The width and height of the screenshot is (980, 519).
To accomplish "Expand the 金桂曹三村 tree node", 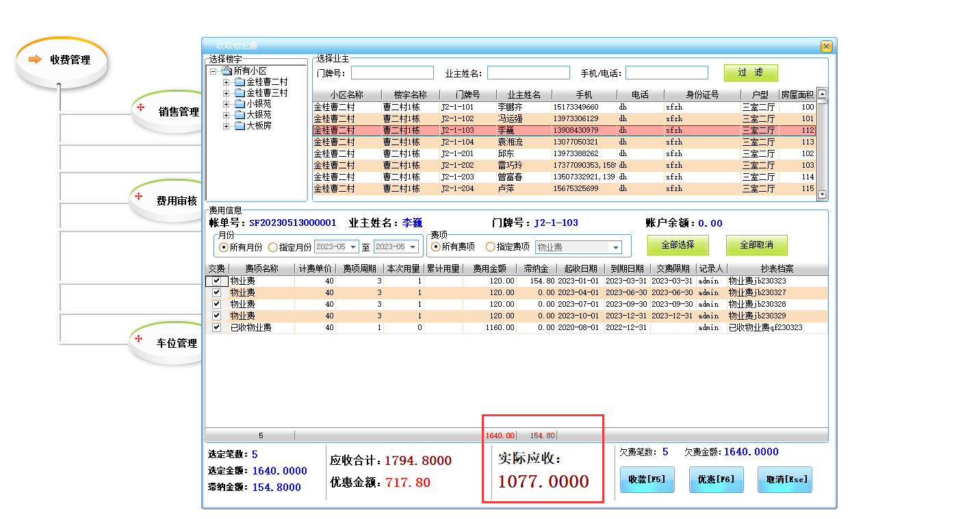I will 226,93.
